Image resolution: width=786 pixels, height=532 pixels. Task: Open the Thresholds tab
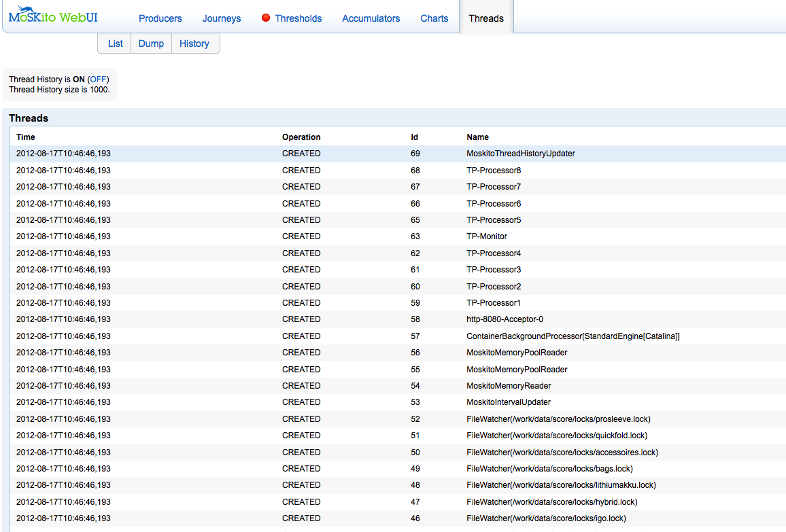point(298,18)
